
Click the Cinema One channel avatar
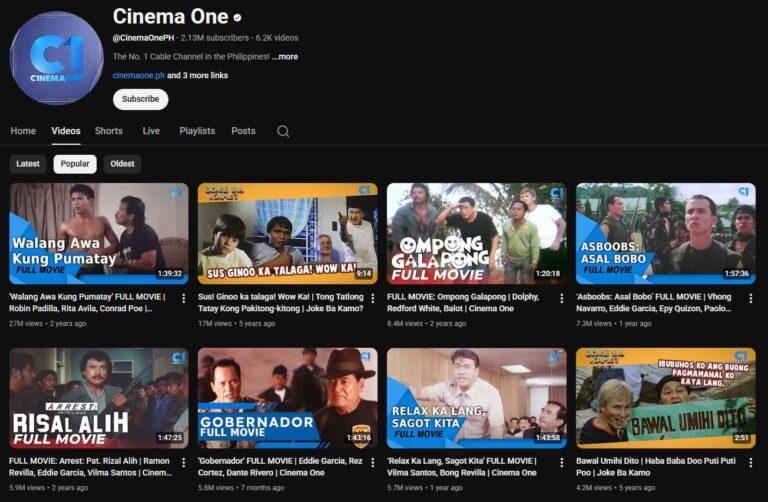click(x=56, y=58)
